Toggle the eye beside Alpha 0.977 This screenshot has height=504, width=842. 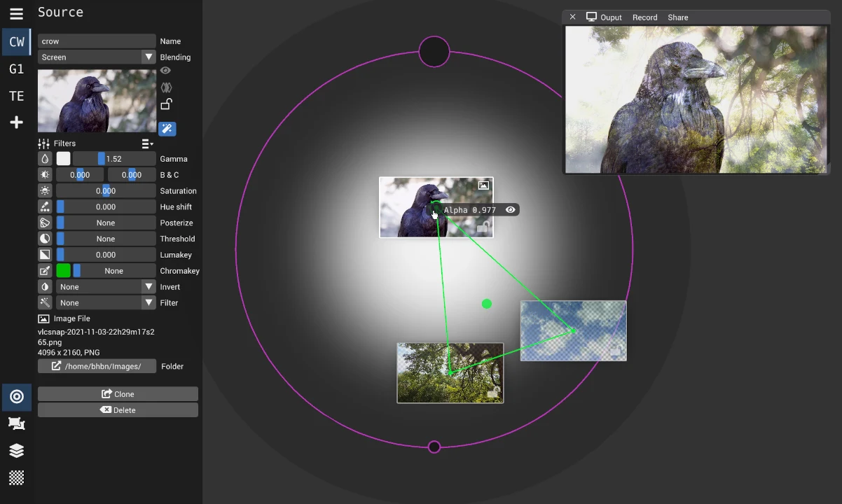[x=511, y=210]
